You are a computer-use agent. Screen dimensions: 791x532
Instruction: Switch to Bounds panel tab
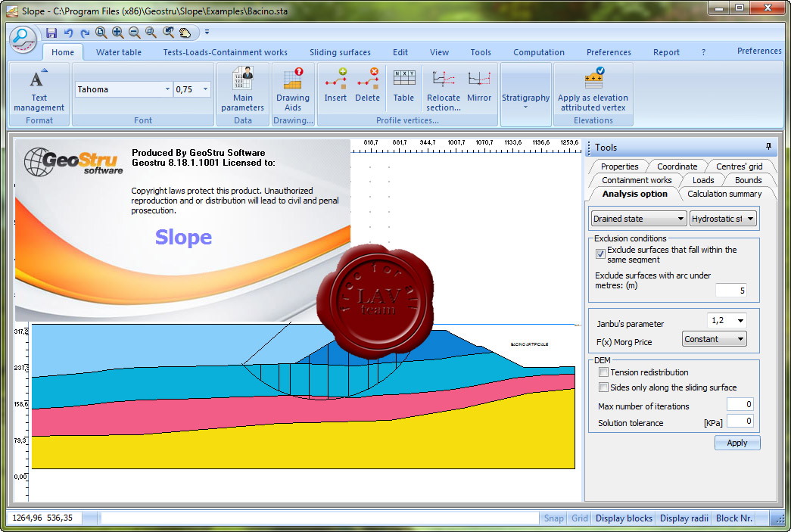(748, 180)
